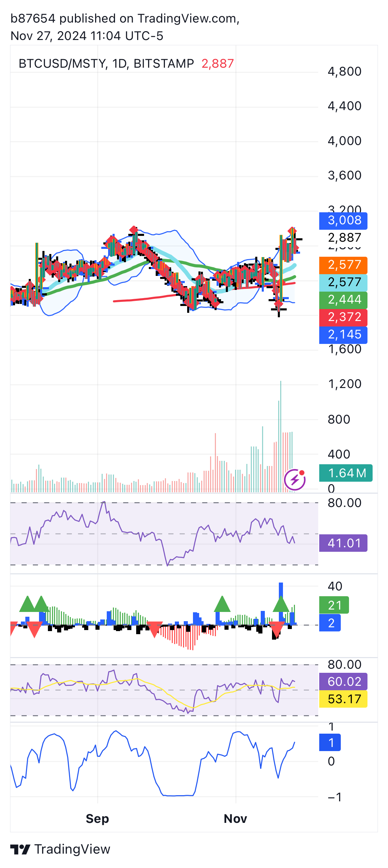Click the blue 2,145 price label
388x868 pixels.
(343, 335)
